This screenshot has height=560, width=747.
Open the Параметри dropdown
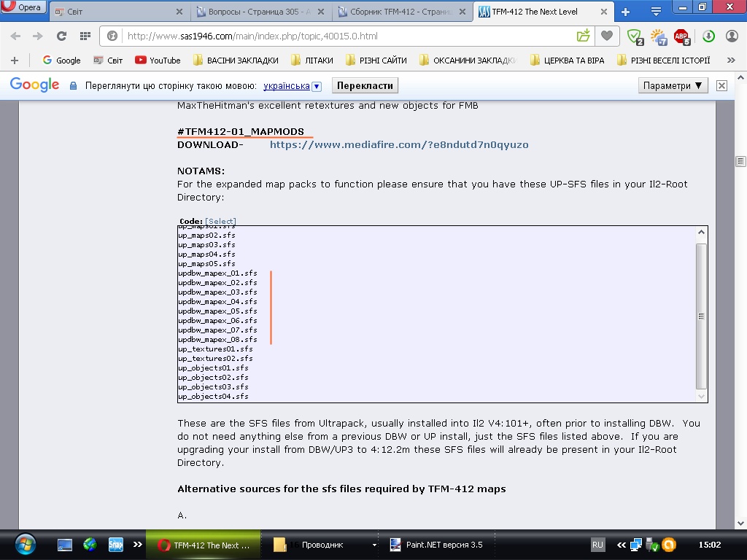click(673, 86)
